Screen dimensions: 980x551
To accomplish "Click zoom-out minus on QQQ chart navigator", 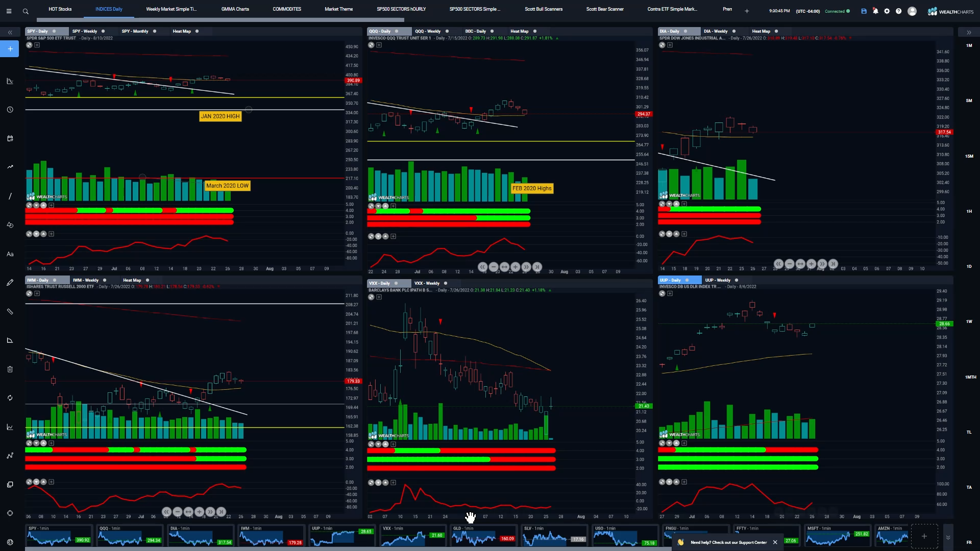I will [x=494, y=267].
